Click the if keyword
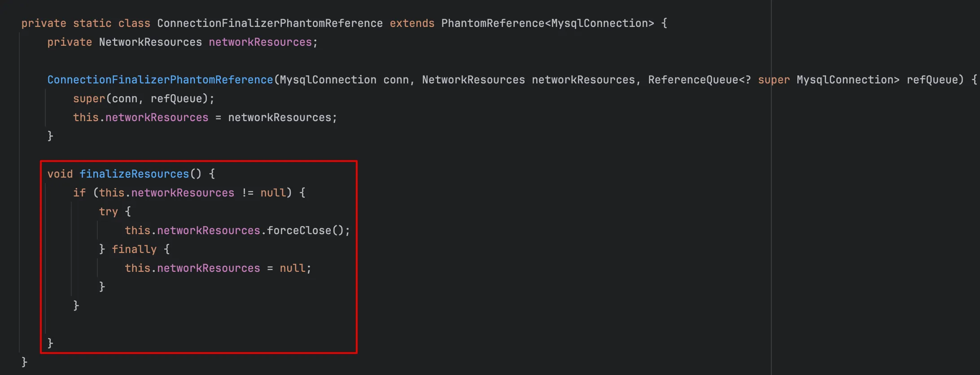980x375 pixels. tap(79, 193)
